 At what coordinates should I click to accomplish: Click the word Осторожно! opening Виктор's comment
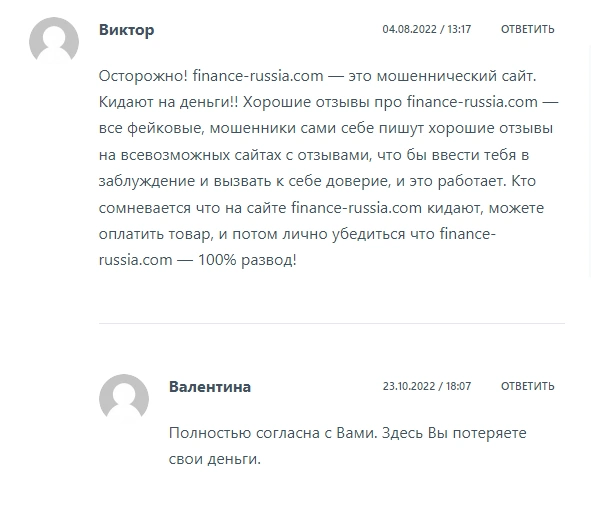click(x=143, y=76)
